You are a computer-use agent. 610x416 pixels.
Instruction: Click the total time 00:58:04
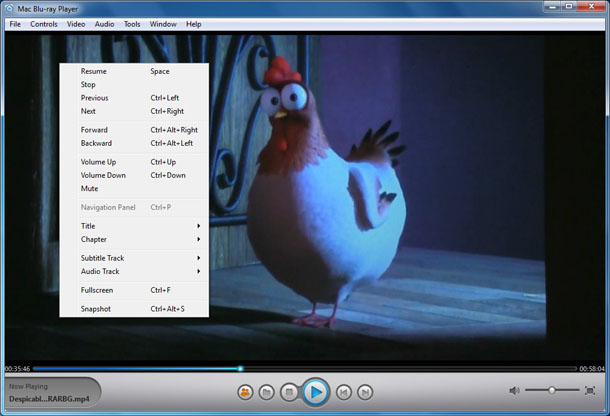coord(592,369)
